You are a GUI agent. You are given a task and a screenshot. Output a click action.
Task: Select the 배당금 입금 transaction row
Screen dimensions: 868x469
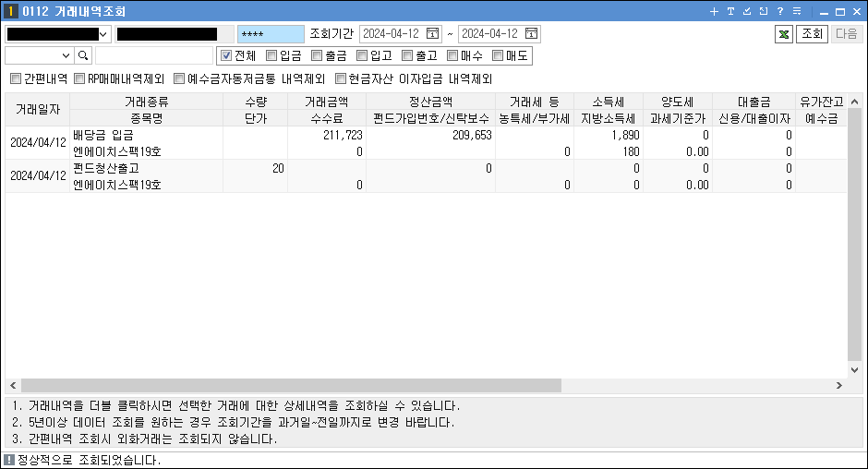[x=426, y=143]
